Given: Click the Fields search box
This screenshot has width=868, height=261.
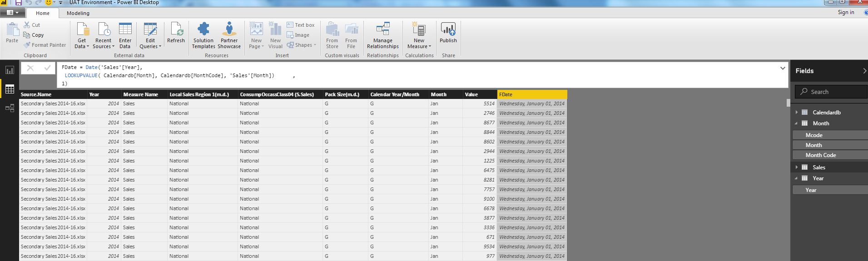Looking at the screenshot, I should coord(831,92).
